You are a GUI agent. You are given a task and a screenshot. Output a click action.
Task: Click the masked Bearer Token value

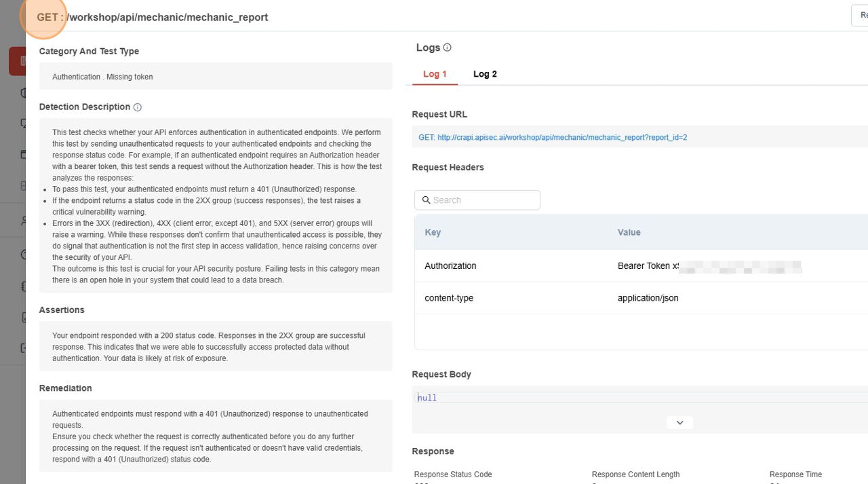[x=709, y=266]
